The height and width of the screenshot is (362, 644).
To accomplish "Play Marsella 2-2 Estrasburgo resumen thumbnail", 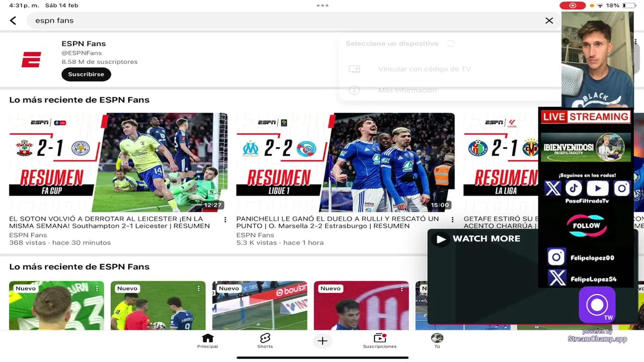I will [x=345, y=162].
